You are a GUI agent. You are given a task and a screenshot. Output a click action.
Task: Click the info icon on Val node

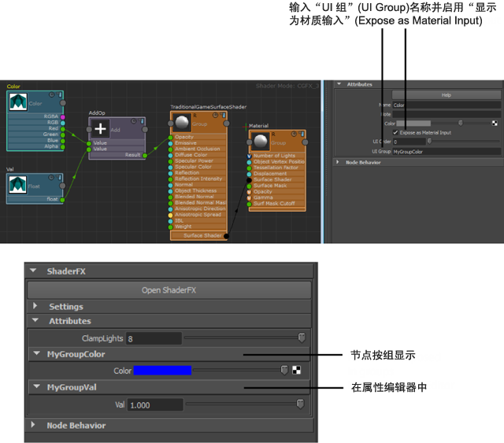[59, 177]
